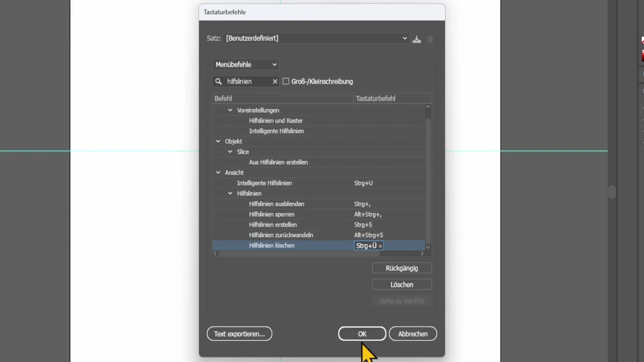Select Intelligente Hilfslinien under Voreinstellungen
Screen dimensions: 644x362
pos(319,131)
